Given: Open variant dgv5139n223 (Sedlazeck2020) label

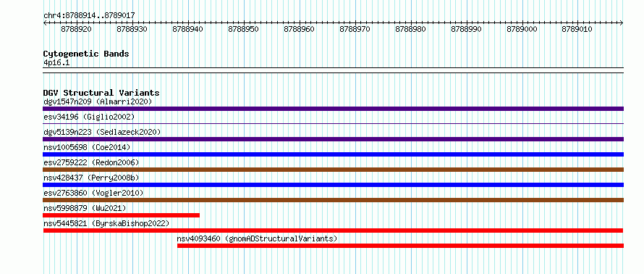Looking at the screenshot, I should pyautogui.click(x=102, y=132).
